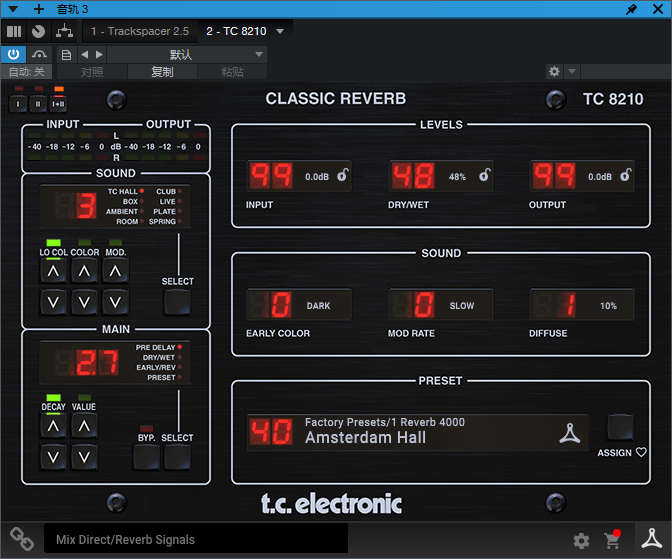Toggle the DRY/WET lock icon
The image size is (672, 559).
[x=484, y=175]
